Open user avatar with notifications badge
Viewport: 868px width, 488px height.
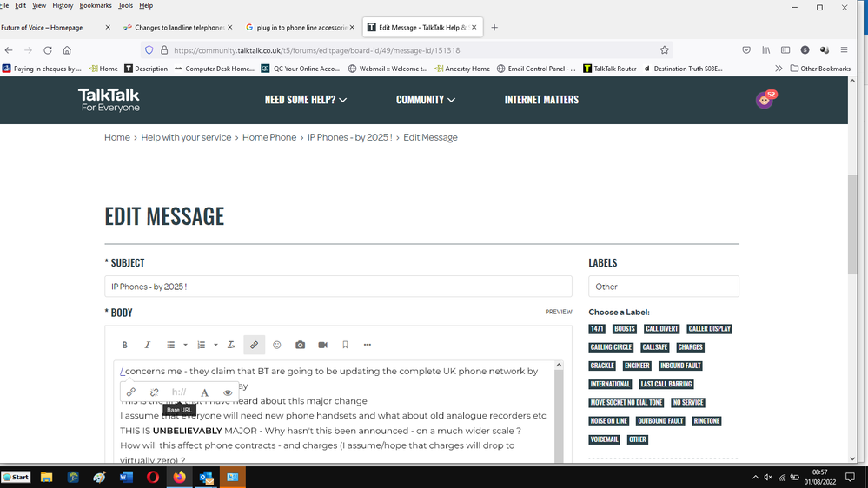click(x=765, y=100)
